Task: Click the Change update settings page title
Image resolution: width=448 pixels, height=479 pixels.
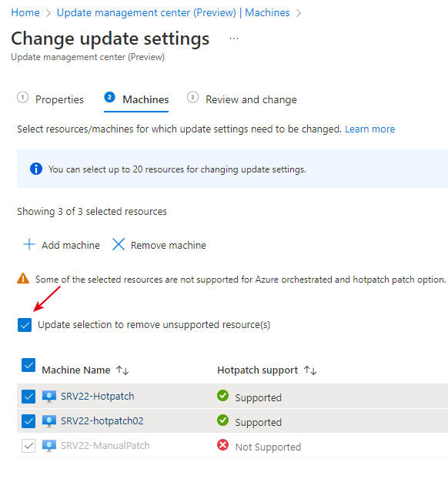Action: [x=110, y=39]
